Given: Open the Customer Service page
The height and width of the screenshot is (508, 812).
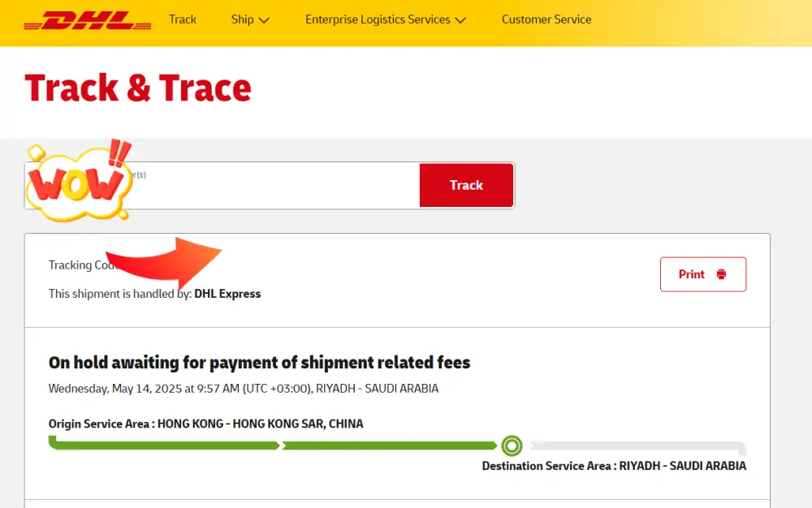Looking at the screenshot, I should coord(546,19).
